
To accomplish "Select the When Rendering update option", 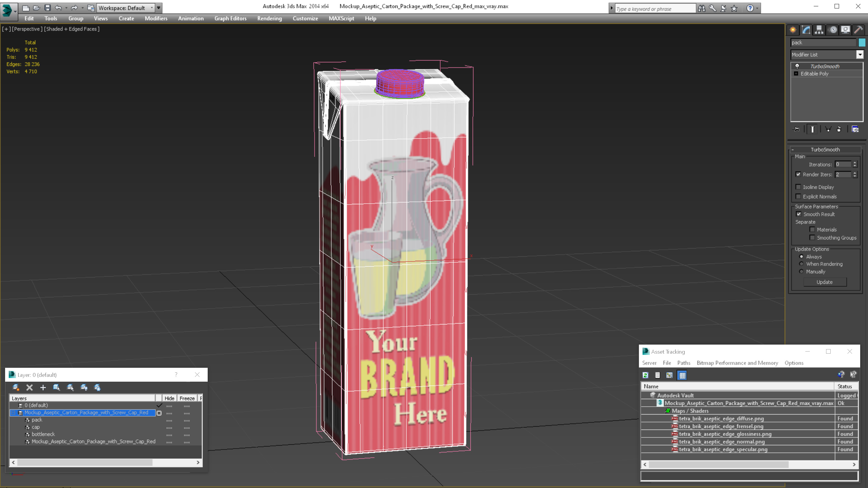I will point(801,264).
